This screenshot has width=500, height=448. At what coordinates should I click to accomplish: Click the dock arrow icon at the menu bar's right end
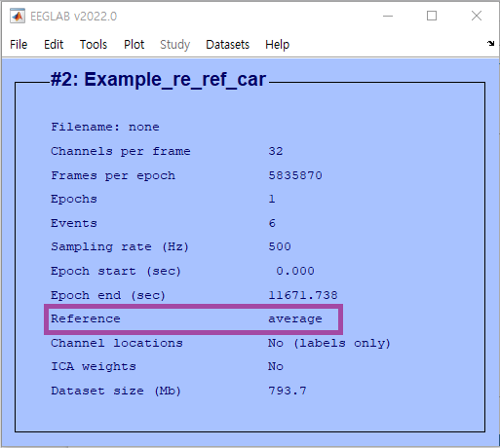tap(490, 43)
